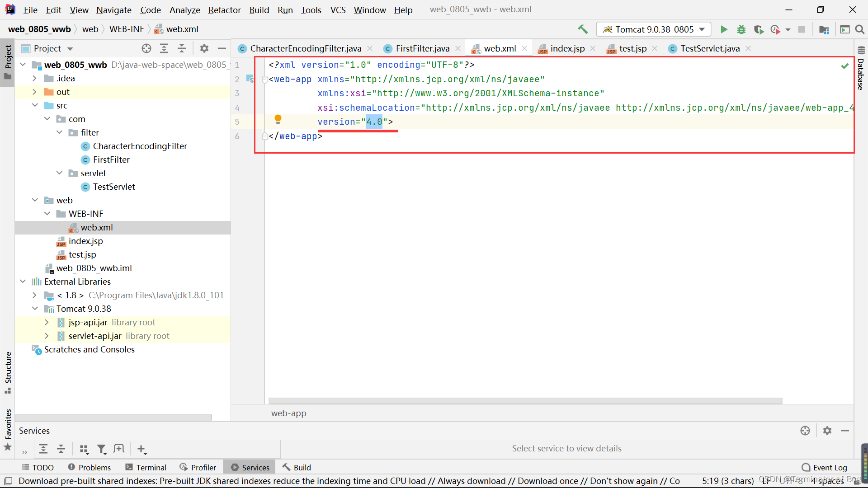Screen dimensions: 868x488
Task: Open Tomcat 9.0.38-0805 run configuration dropdown
Action: click(654, 29)
